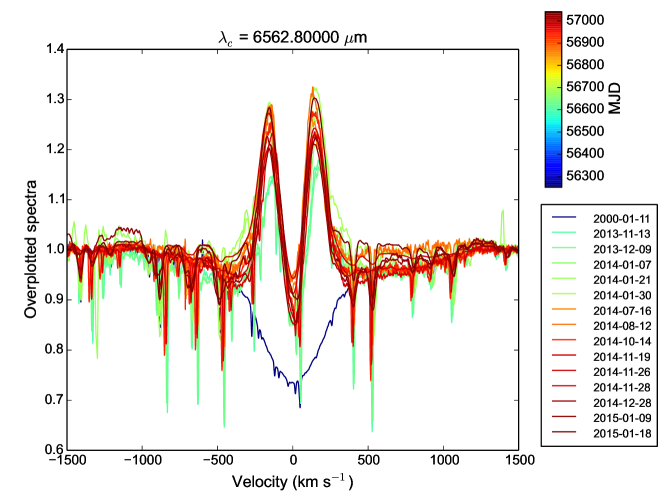
Task: Click legend entry 2014-01-07
Action: point(622,265)
